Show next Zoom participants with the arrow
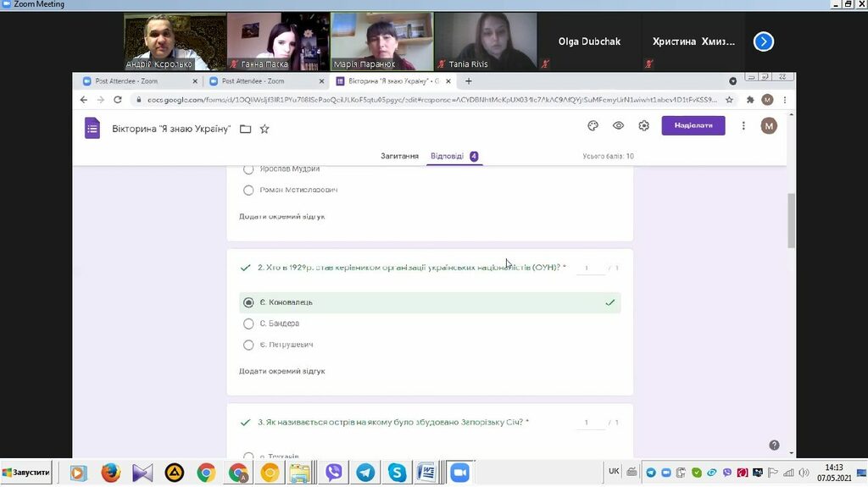Image resolution: width=868 pixels, height=487 pixels. (763, 41)
